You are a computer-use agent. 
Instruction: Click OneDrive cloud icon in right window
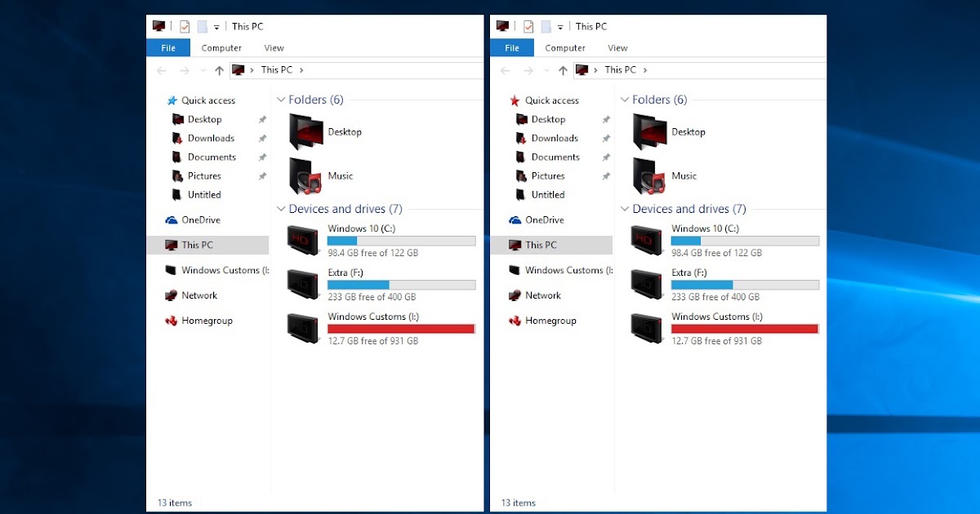click(515, 220)
